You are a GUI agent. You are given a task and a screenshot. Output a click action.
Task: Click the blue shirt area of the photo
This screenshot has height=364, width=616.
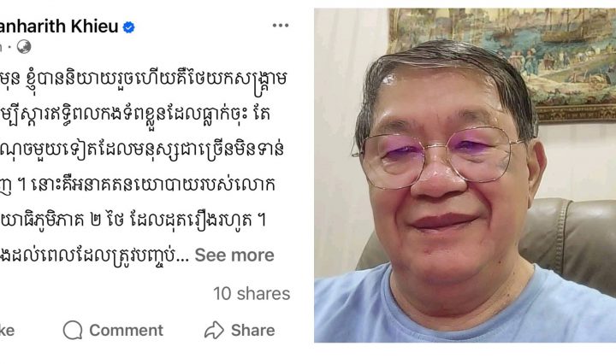tap(464, 314)
